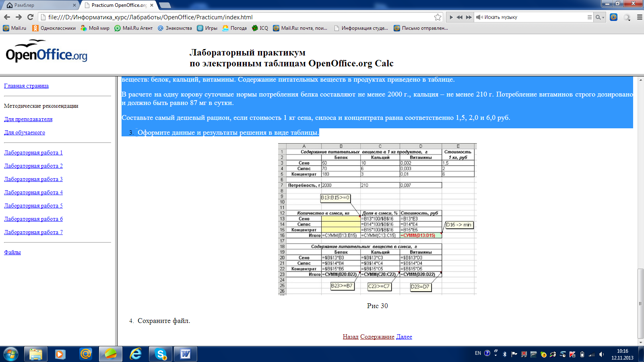Image resolution: width=644 pixels, height=362 pixels.
Task: Open Лабораторная работа 1
Action: [x=33, y=152]
